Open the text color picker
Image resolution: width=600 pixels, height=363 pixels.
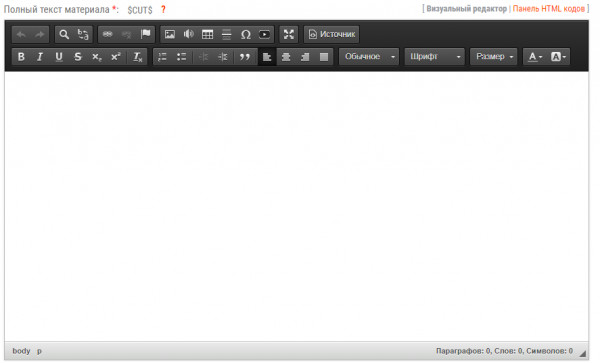coord(535,57)
